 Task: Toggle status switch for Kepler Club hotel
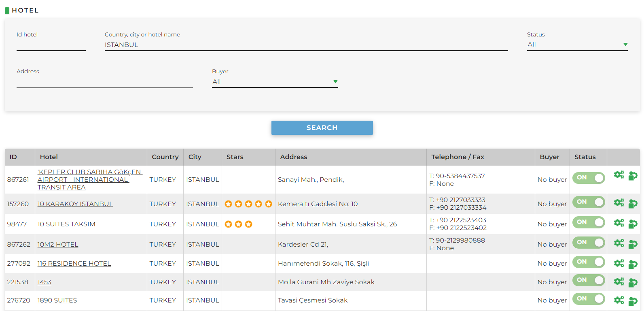point(589,178)
